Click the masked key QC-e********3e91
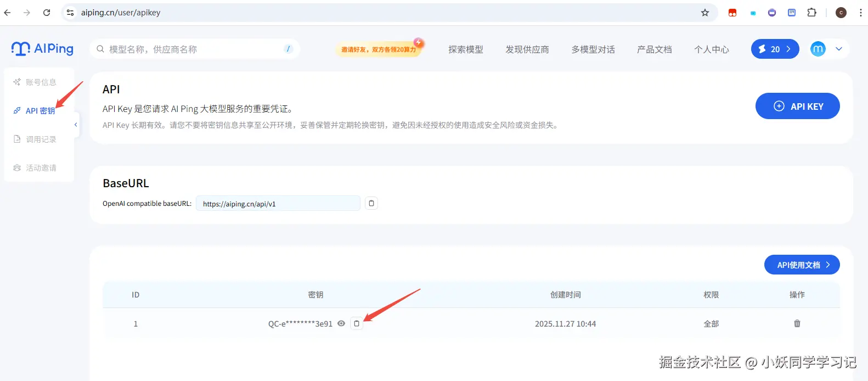This screenshot has width=868, height=381. click(300, 324)
